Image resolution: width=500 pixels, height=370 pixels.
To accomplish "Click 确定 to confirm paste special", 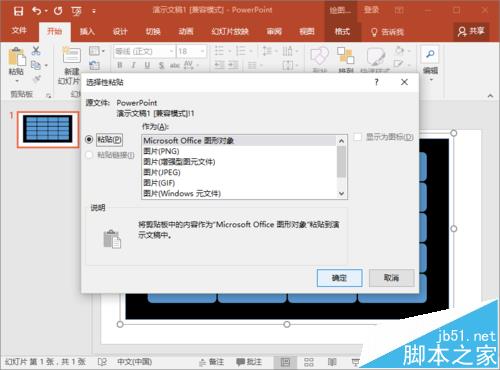I will point(339,278).
